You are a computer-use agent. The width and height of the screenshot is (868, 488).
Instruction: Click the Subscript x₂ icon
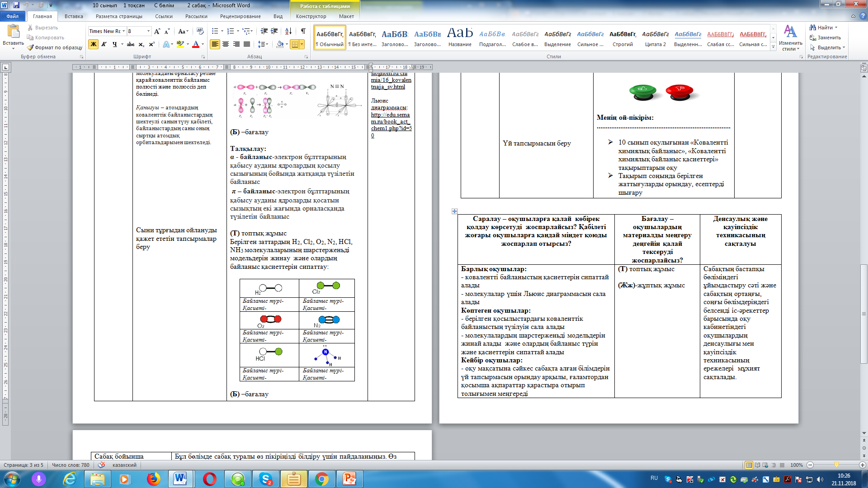pyautogui.click(x=141, y=44)
